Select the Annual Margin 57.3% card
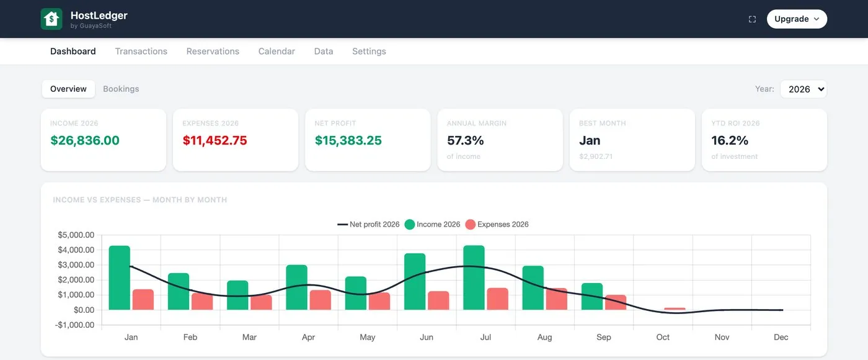 click(500, 140)
